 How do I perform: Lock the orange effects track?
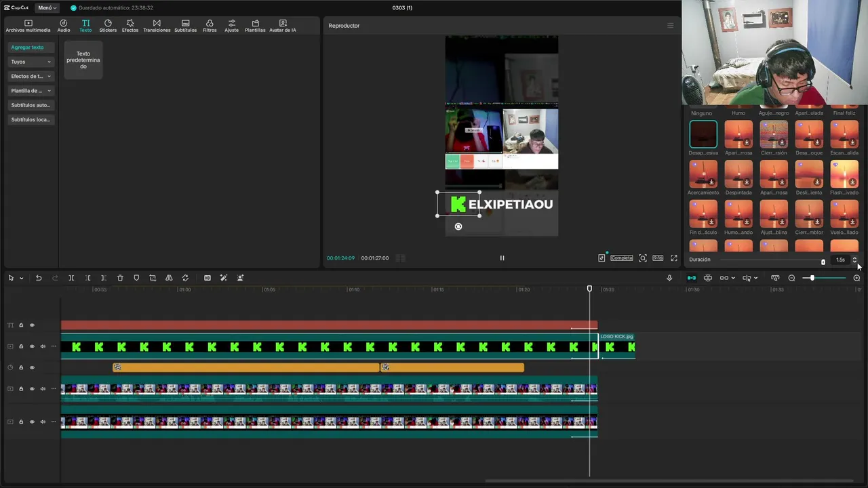point(21,367)
